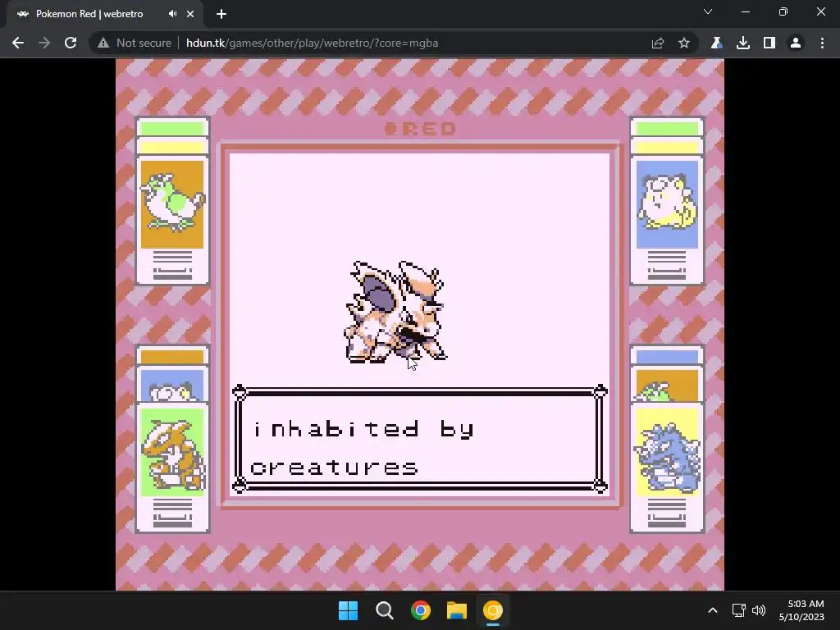840x630 pixels.
Task: Open the network status tray icon
Action: pyautogui.click(x=739, y=610)
